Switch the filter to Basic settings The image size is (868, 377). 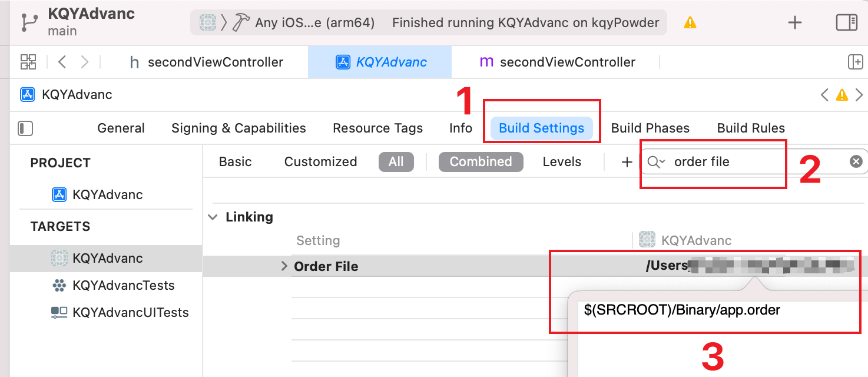pyautogui.click(x=235, y=162)
